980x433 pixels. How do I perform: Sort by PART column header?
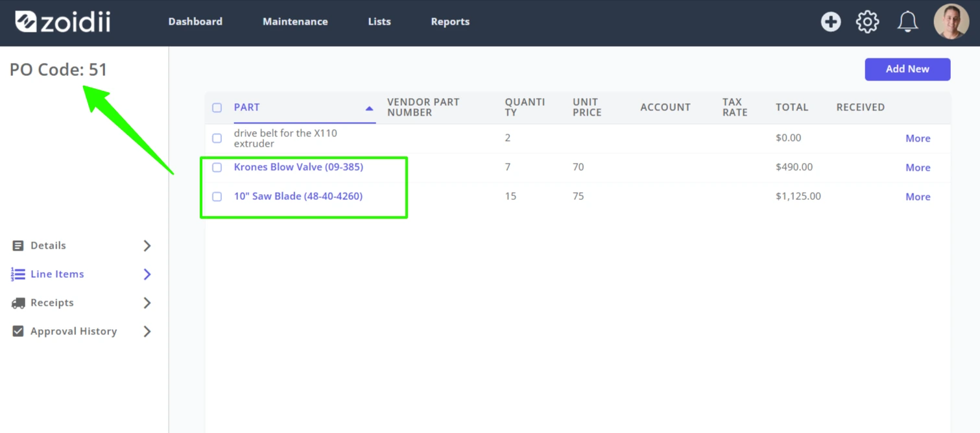246,108
